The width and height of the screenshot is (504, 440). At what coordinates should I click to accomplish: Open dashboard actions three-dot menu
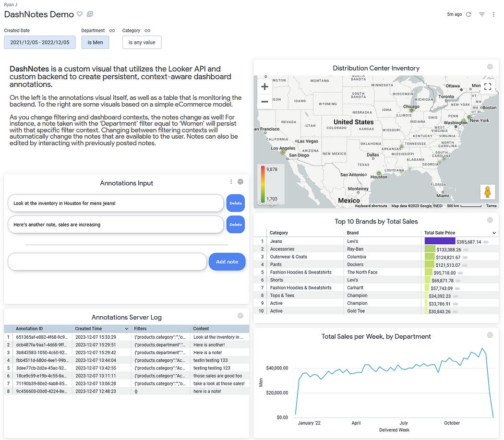pyautogui.click(x=493, y=14)
